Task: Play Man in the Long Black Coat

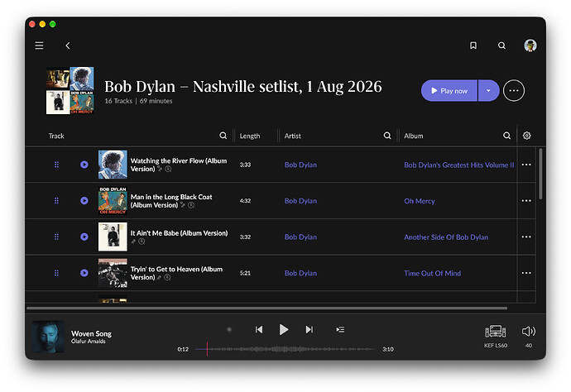Action: click(x=84, y=201)
